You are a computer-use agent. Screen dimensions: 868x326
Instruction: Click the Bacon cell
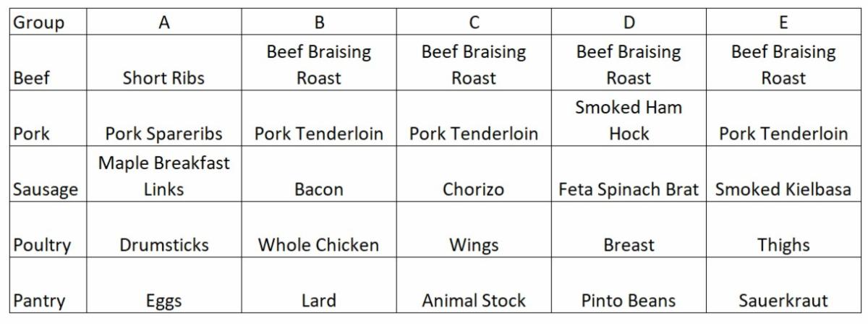(319, 189)
